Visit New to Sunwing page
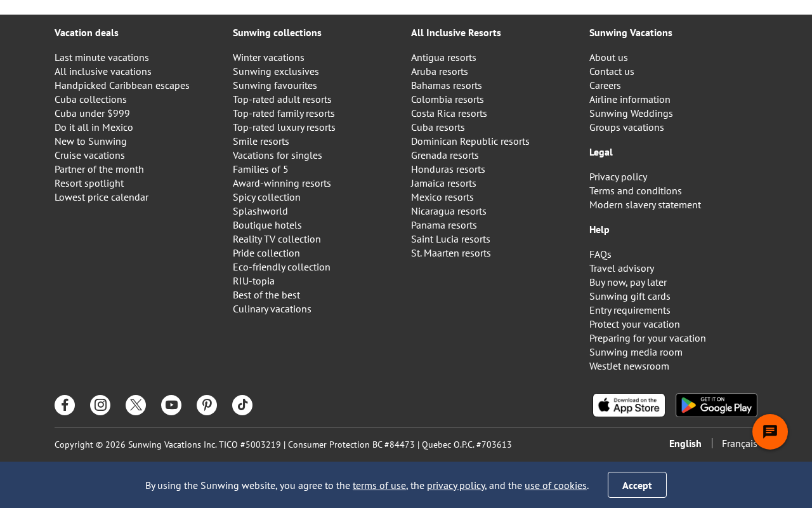This screenshot has width=812, height=508. tap(91, 141)
